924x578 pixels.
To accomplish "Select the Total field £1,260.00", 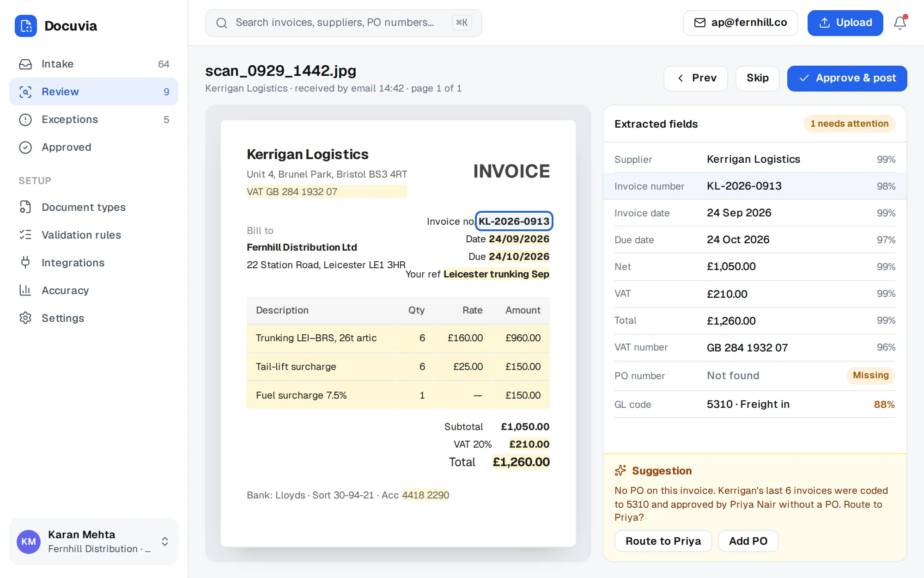I will pos(754,320).
